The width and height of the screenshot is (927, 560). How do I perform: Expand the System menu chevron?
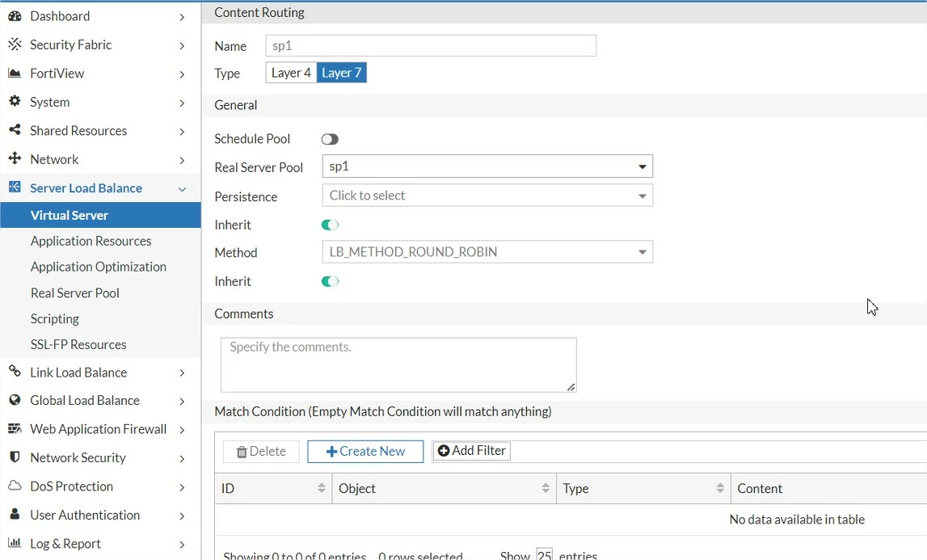(x=182, y=103)
